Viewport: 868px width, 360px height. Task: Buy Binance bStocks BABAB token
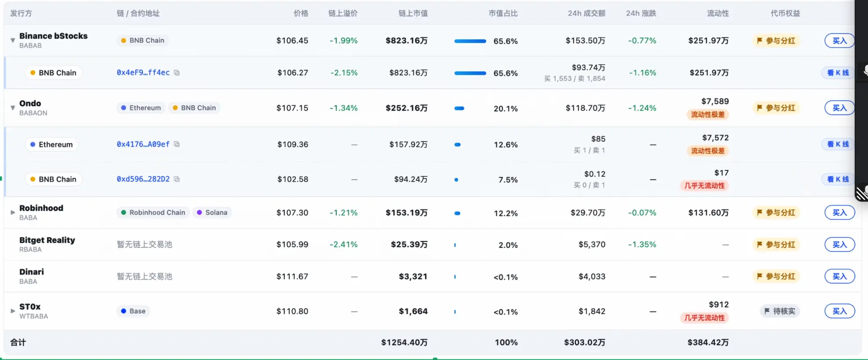point(839,40)
